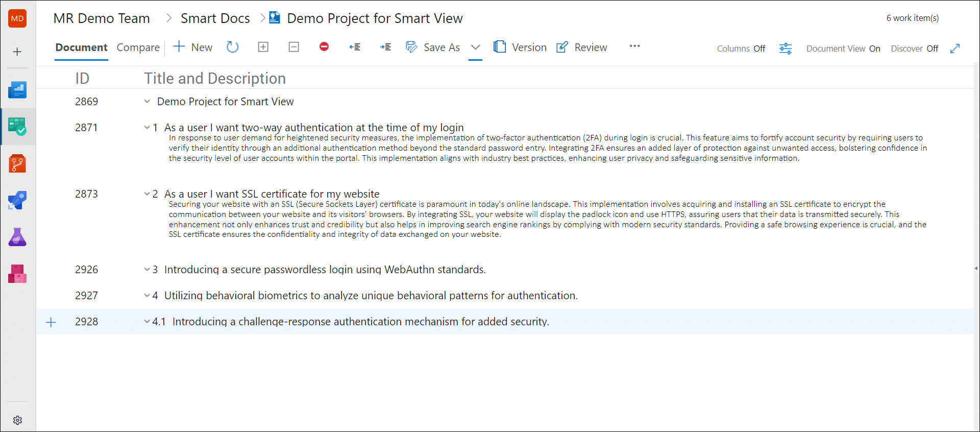Click the Version button label
This screenshot has height=432, width=980.
pyautogui.click(x=529, y=47)
